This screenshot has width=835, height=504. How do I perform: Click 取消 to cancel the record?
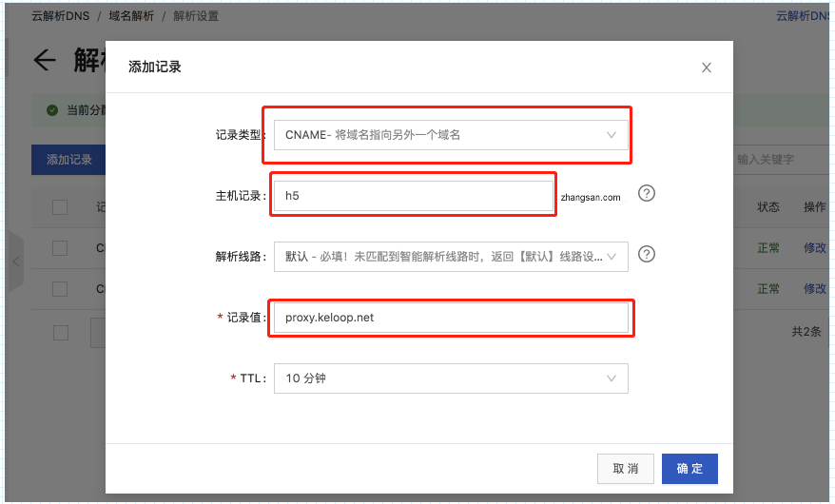tap(625, 469)
